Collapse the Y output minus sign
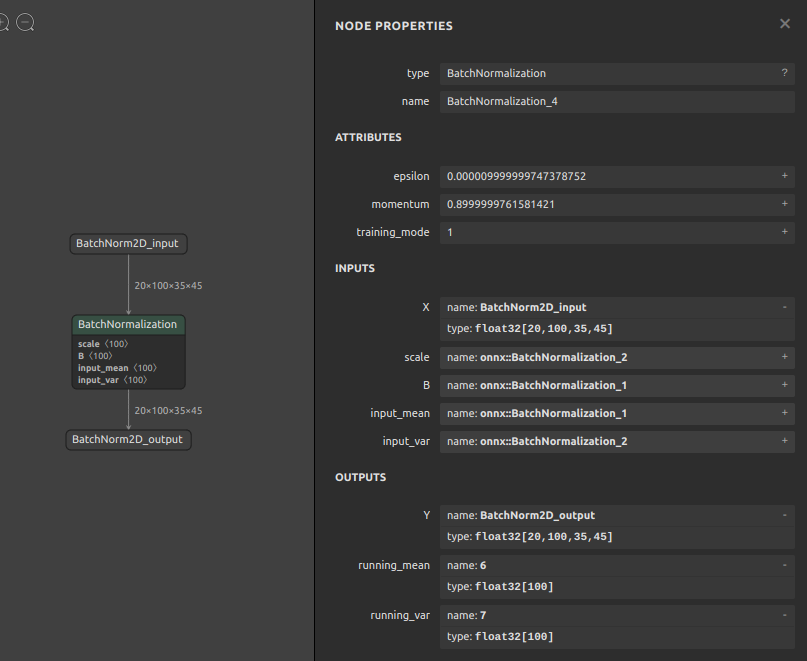This screenshot has height=661, width=807. coord(784,515)
